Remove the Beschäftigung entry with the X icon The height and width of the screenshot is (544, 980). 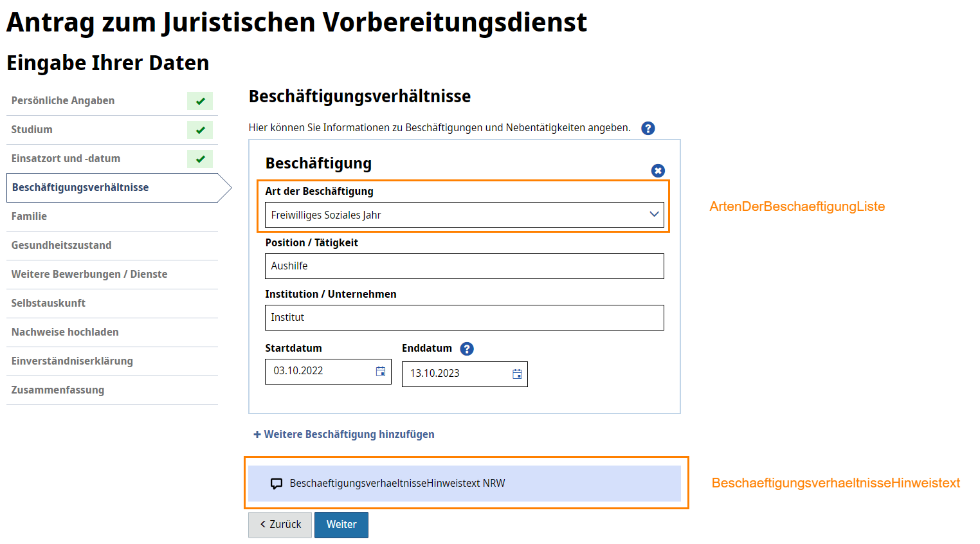(658, 170)
